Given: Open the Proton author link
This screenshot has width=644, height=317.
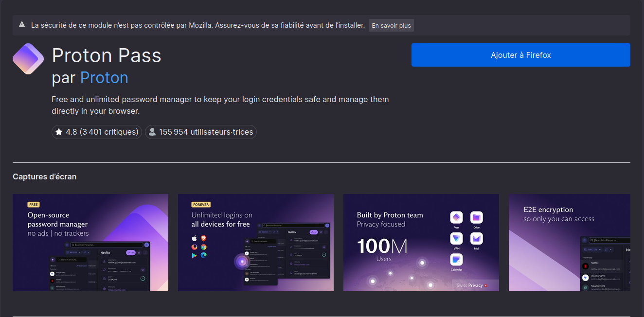Looking at the screenshot, I should (104, 78).
